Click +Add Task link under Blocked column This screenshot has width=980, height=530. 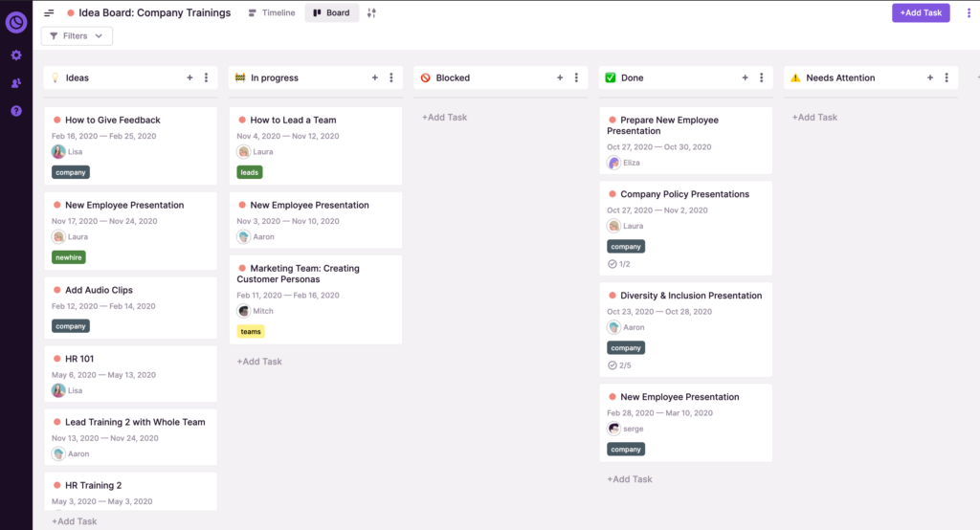point(444,117)
